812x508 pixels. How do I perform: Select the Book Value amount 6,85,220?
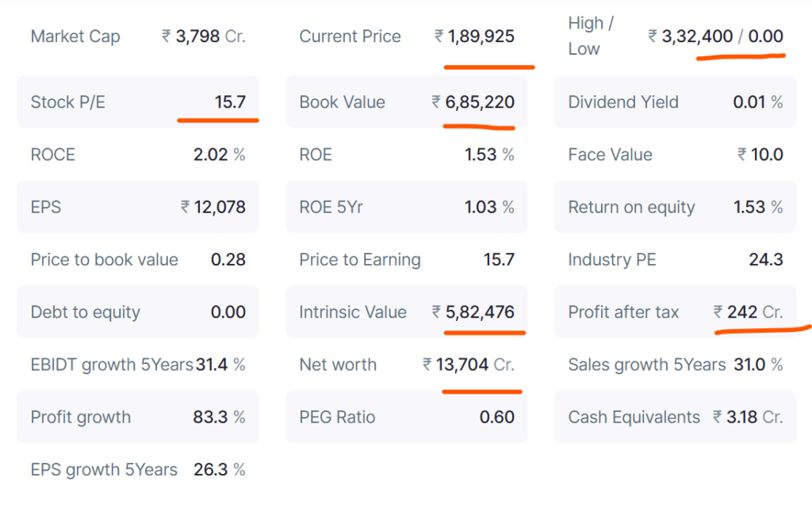[x=473, y=102]
